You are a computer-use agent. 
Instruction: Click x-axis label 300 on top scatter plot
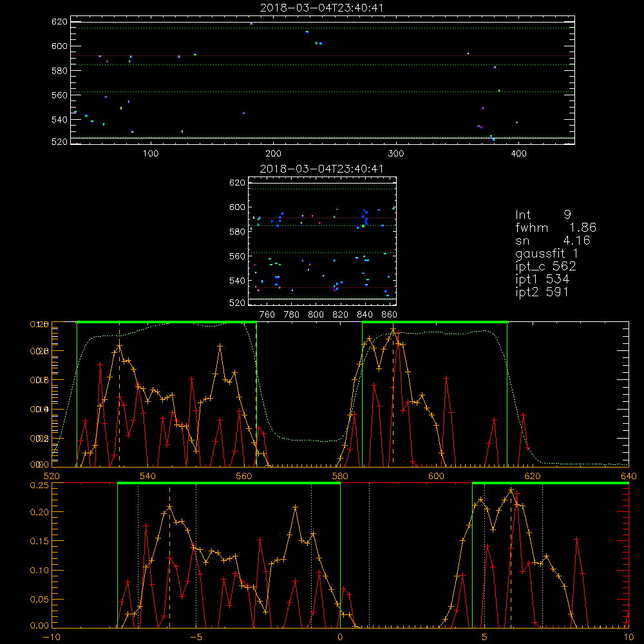tap(396, 154)
